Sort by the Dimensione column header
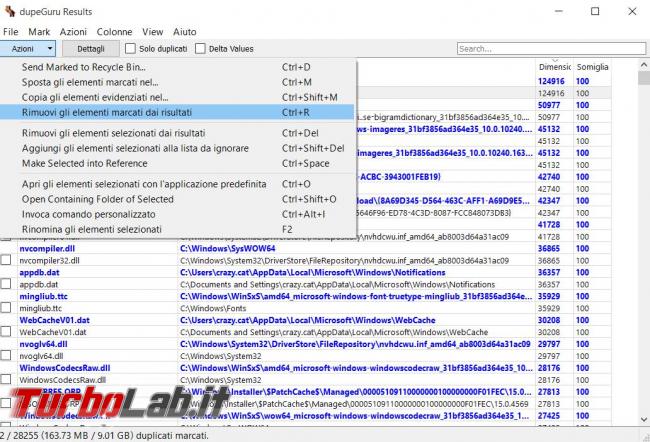This screenshot has width=650, height=442. [x=554, y=67]
